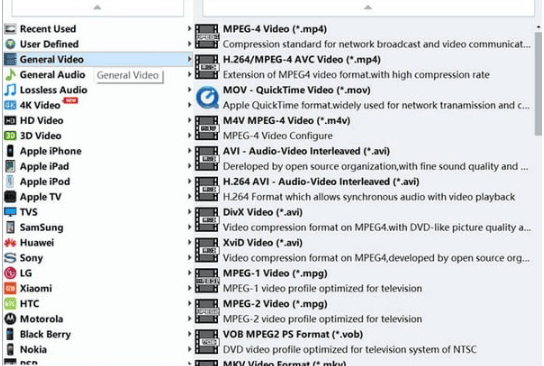This screenshot has width=544, height=366.
Task: Select XviD Video (*.avi) format
Action: pos(364,250)
